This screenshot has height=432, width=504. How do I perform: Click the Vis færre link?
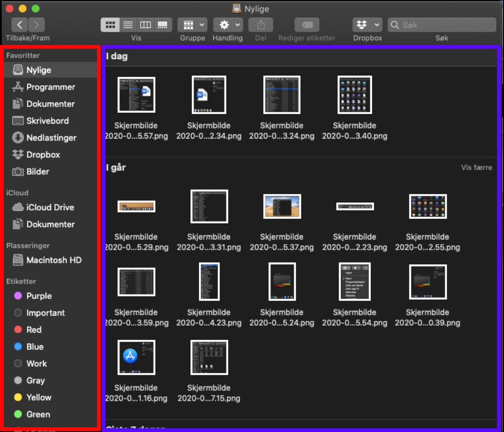[476, 167]
